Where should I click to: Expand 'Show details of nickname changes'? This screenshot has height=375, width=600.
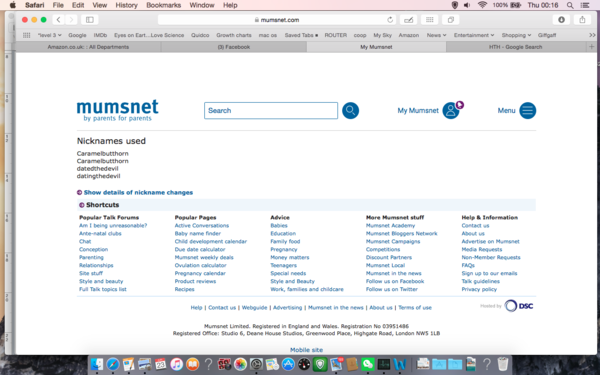(138, 192)
